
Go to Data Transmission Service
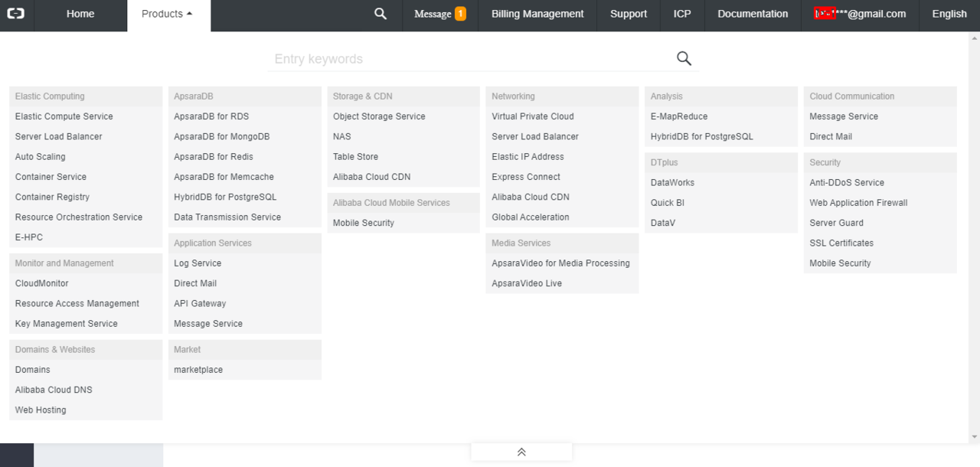pyautogui.click(x=227, y=217)
